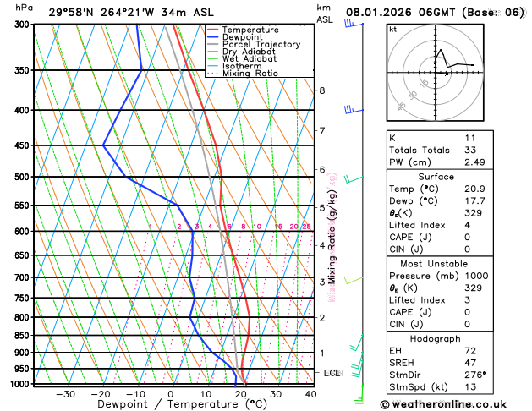
Task: Click the red Temperature line sample in legend
Action: click(213, 30)
